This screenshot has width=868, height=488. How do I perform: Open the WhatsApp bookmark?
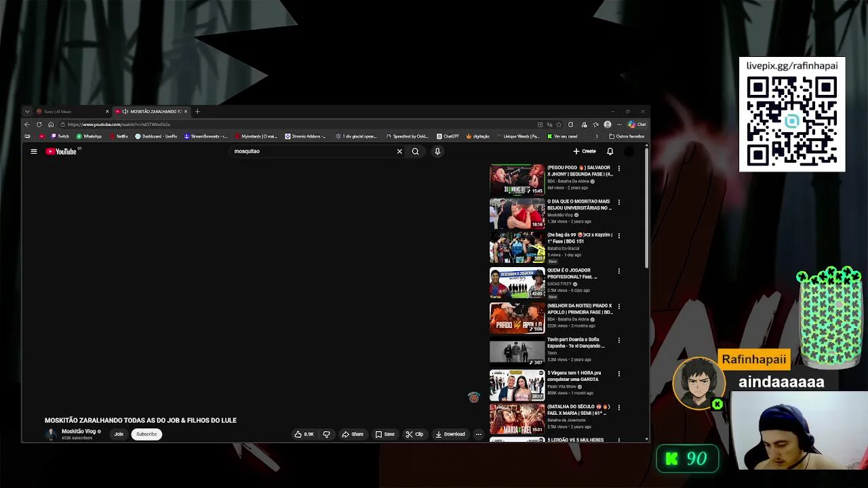(x=89, y=136)
